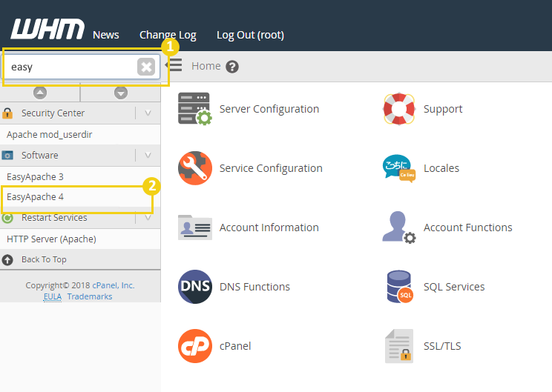Open the Trademarks link
The image size is (552, 392).
tap(90, 296)
